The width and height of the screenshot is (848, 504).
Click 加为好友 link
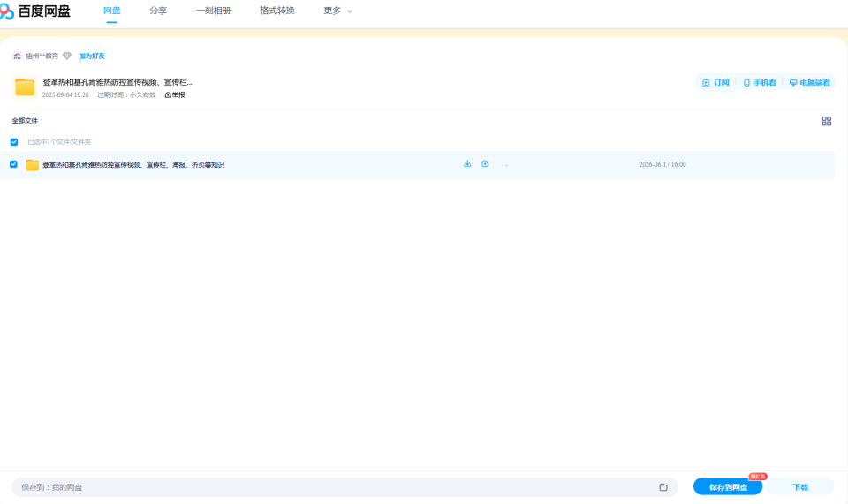tap(92, 56)
